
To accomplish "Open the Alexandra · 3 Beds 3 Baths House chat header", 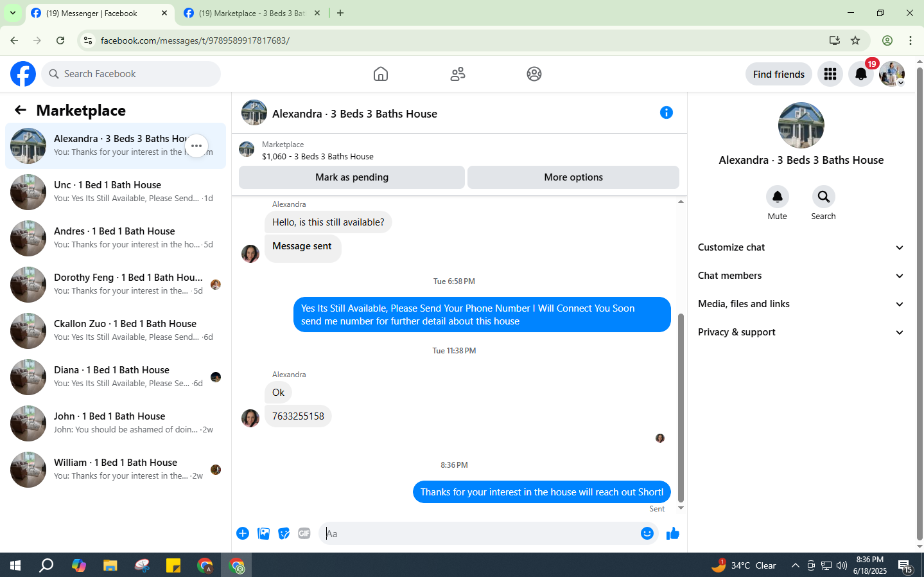I will tap(354, 114).
